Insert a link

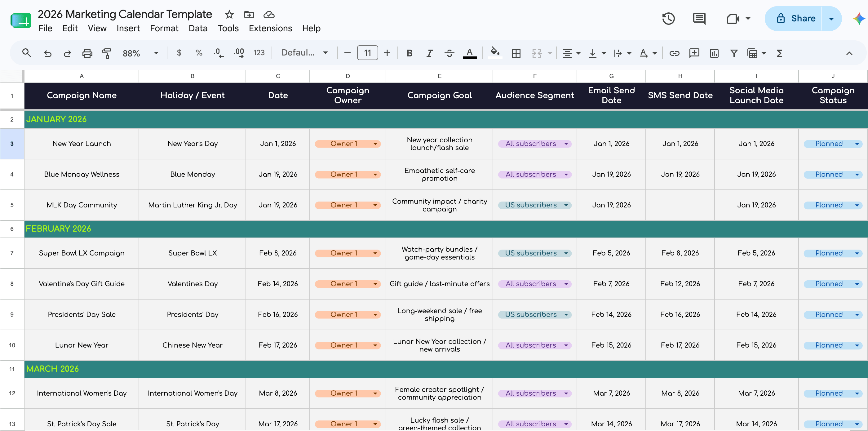674,53
